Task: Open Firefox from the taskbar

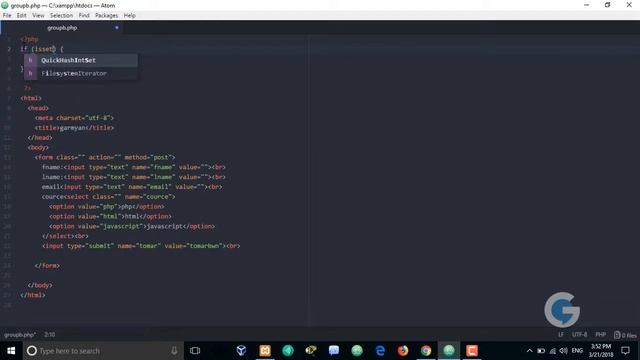Action: (x=403, y=351)
